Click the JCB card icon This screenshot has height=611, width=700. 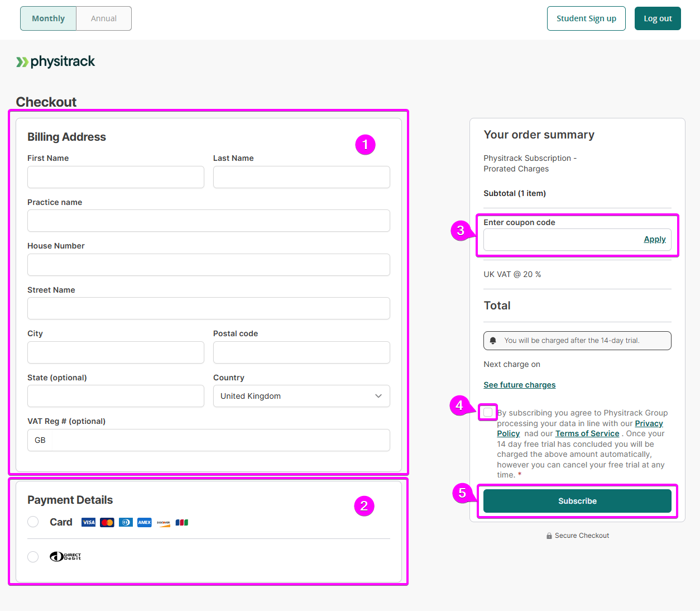coord(182,522)
